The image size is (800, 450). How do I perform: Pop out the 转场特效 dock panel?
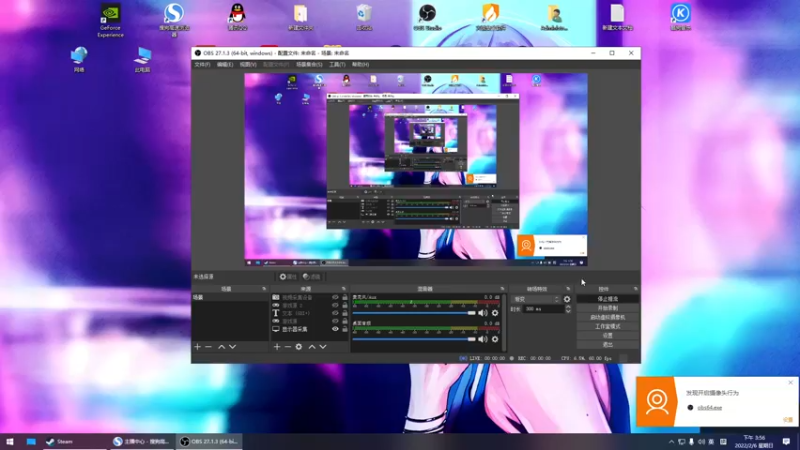click(568, 289)
